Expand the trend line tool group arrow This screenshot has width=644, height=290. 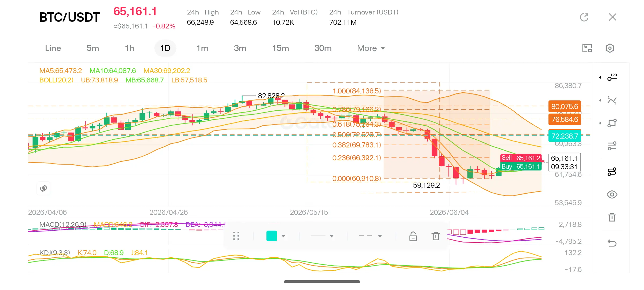click(600, 100)
